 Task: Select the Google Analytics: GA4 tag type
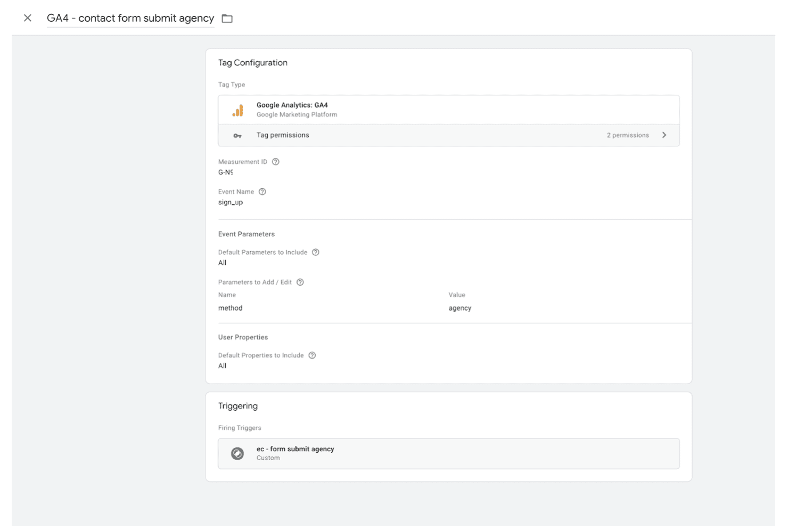(x=449, y=110)
